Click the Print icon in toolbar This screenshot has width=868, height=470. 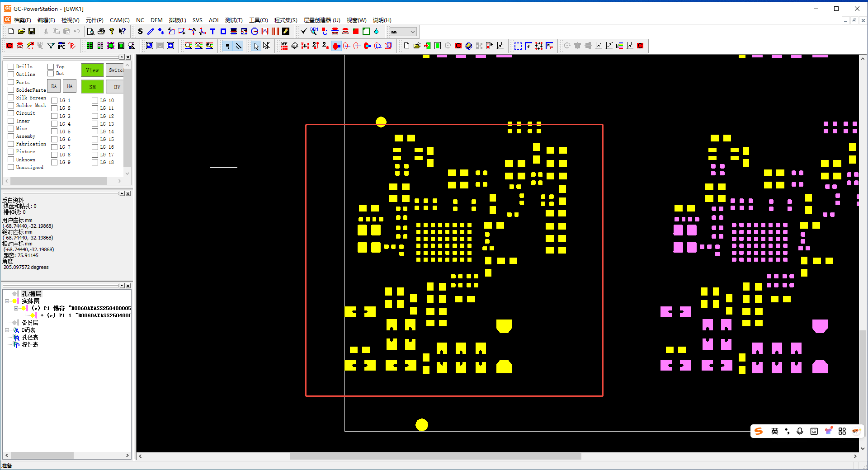point(101,32)
